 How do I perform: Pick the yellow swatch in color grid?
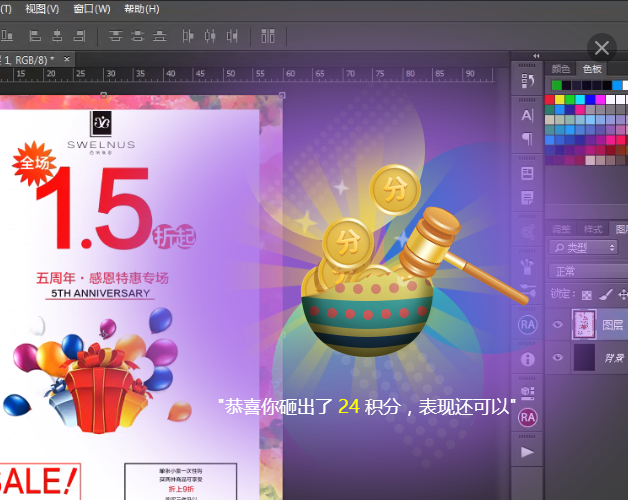560,99
